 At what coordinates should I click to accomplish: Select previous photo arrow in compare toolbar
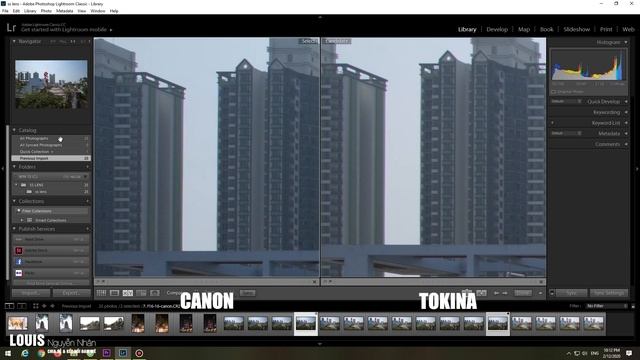point(496,293)
